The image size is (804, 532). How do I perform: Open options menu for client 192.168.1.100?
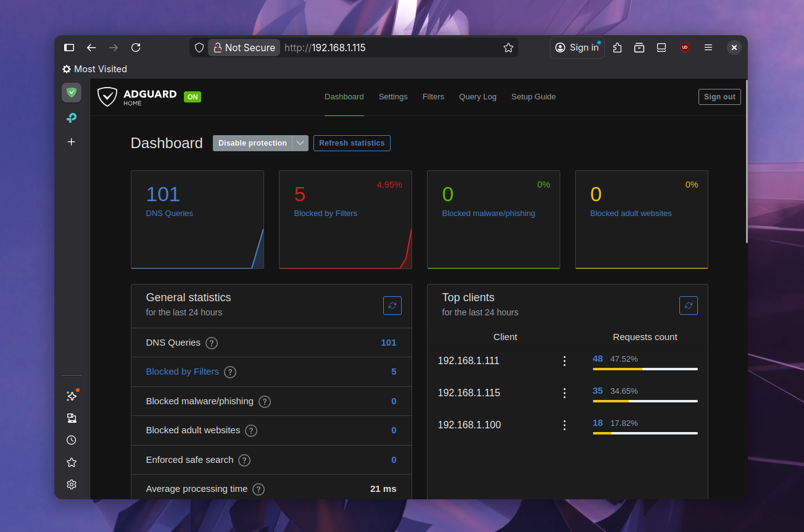[x=564, y=425]
